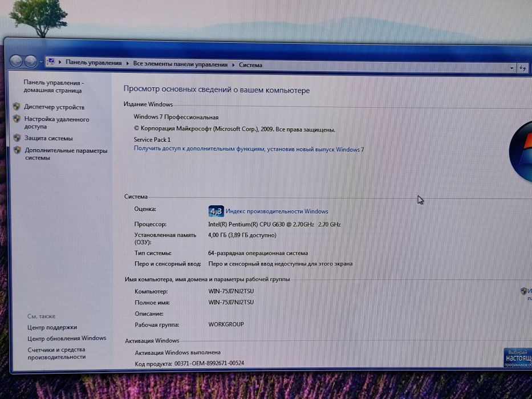This screenshot has width=532, height=399.
Task: Click shield icon next to 'Диспетчер устройств'
Action: [x=17, y=107]
